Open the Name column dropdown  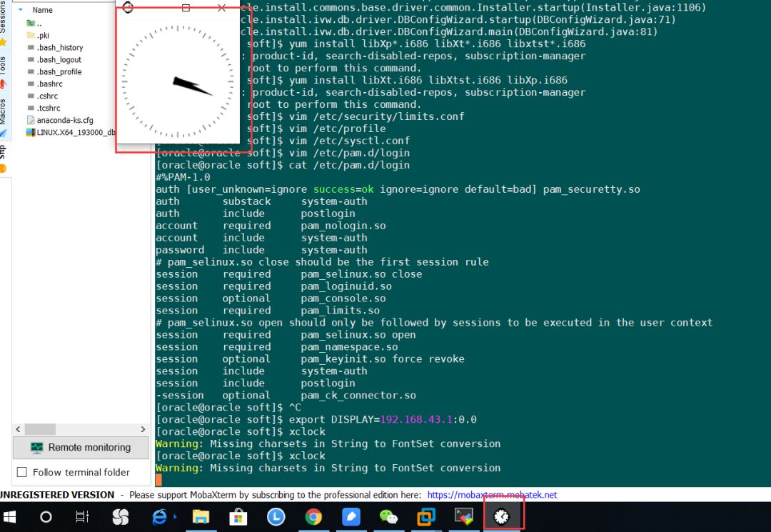coord(19,10)
